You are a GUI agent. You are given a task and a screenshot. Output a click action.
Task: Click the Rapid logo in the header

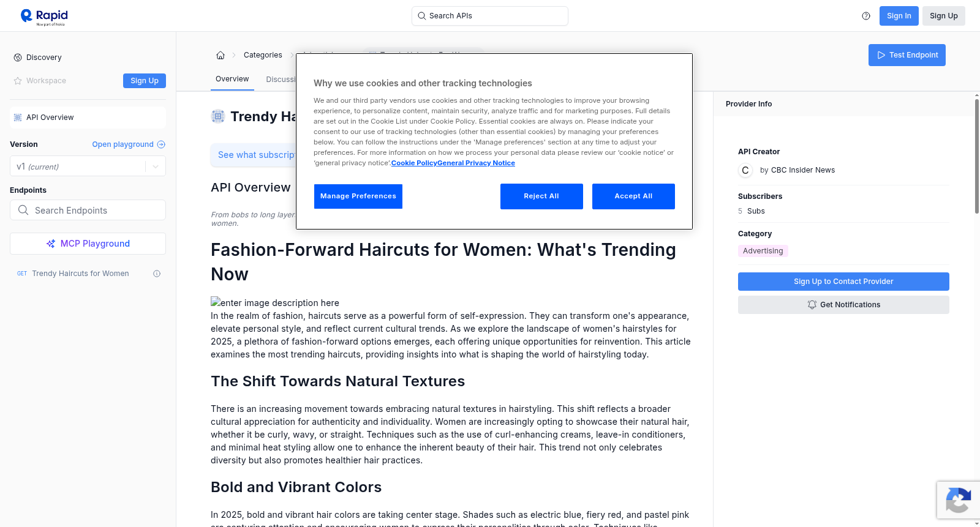pyautogui.click(x=44, y=17)
